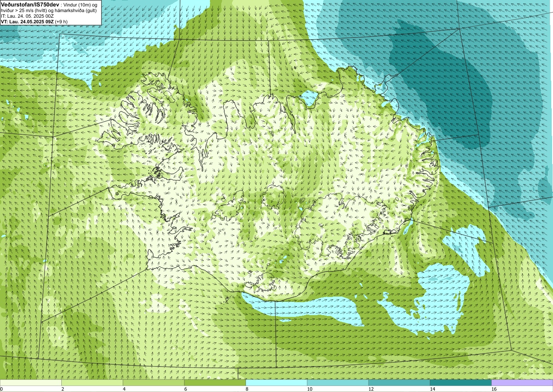
Task: Click the IT: Lau. 24. 05. 2025 00Z line
Action: coord(27,16)
